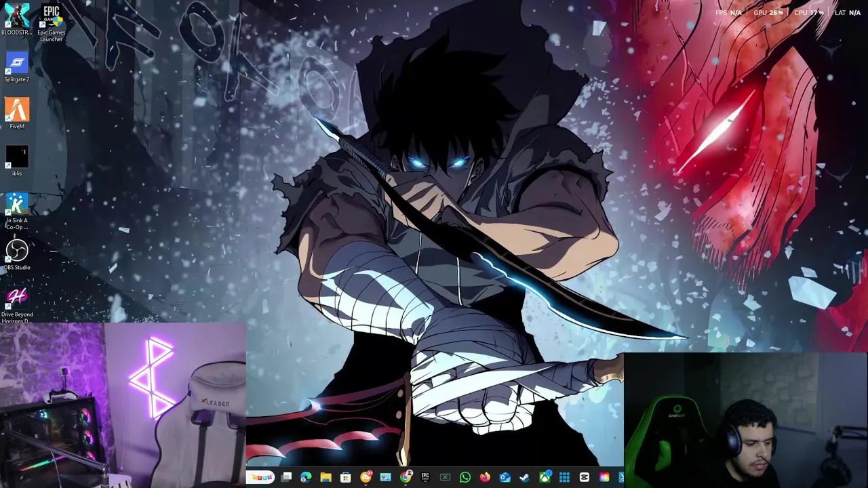The height and width of the screenshot is (488, 868).
Task: Open the blue grid app in the taskbar
Action: pyautogui.click(x=564, y=478)
